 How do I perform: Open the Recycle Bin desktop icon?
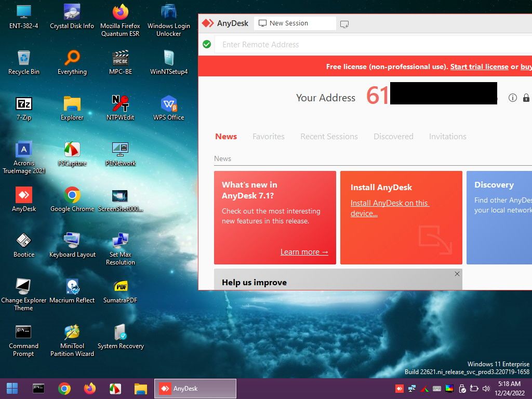[24, 62]
